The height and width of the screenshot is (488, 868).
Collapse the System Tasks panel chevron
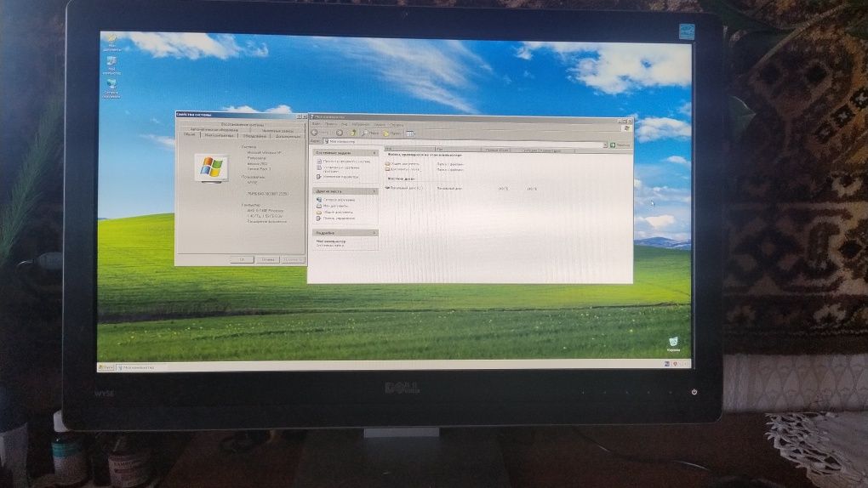(374, 153)
